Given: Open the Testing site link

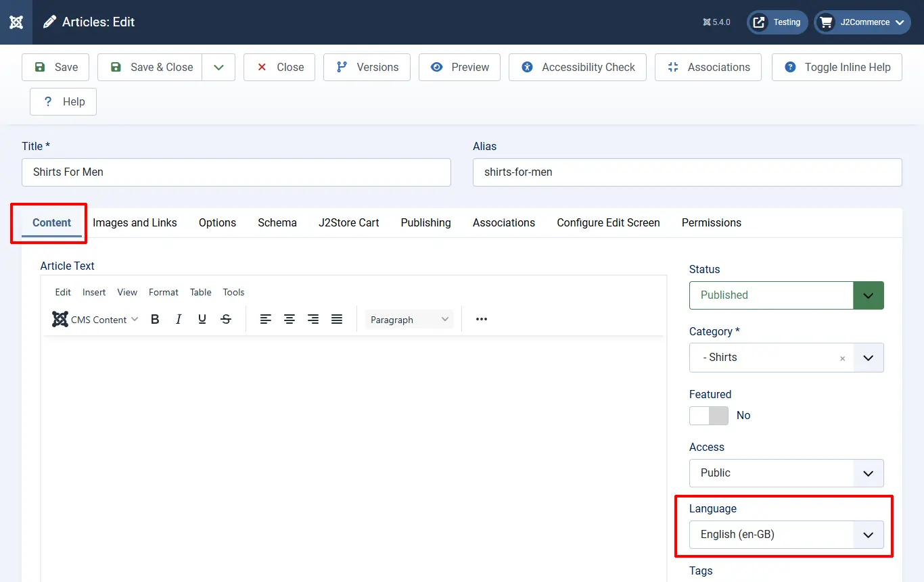Looking at the screenshot, I should pyautogui.click(x=778, y=22).
